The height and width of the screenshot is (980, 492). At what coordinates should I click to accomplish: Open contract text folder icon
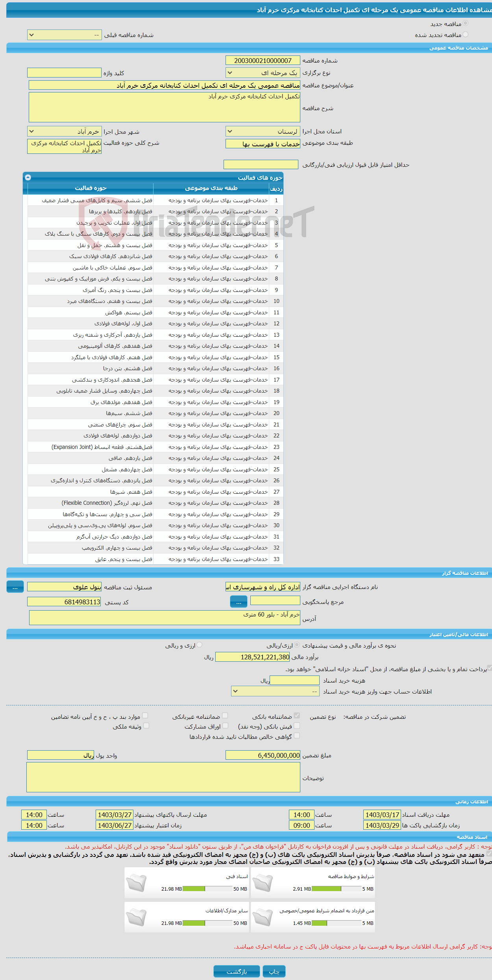[263, 918]
